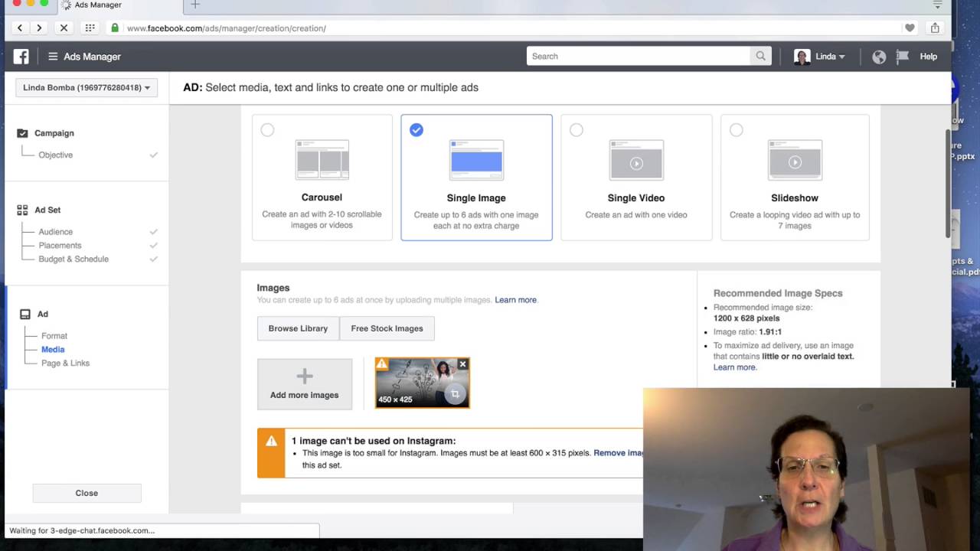980x551 pixels.
Task: Select the Single Image radio button
Action: pyautogui.click(x=416, y=130)
